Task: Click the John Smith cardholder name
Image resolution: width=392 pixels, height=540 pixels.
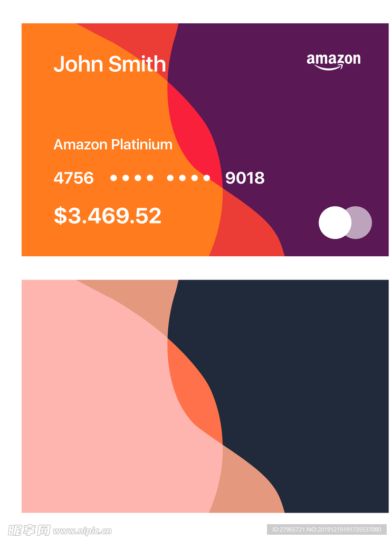Action: [110, 64]
